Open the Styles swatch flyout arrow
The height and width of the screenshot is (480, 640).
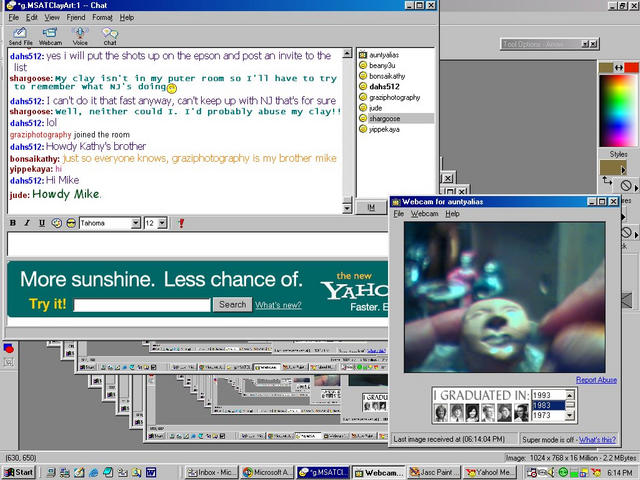[623, 169]
